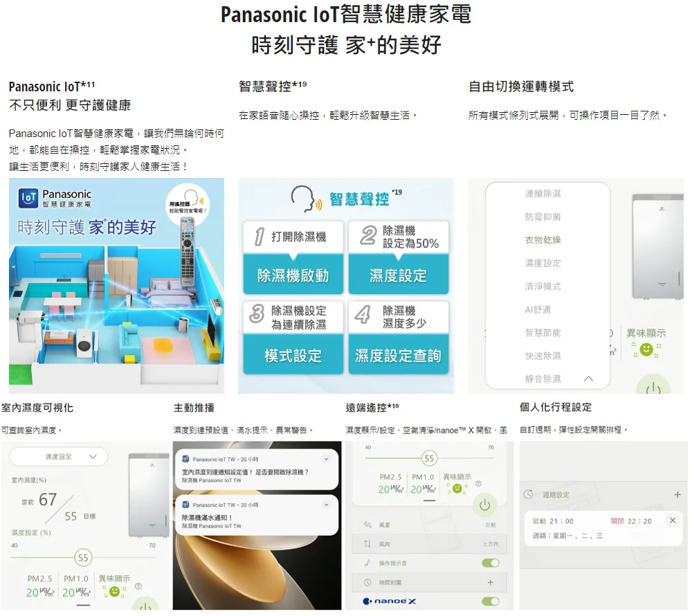The width and height of the screenshot is (692, 616).
Task: Click the remote control picture in the house illustration
Action: pyautogui.click(x=187, y=252)
